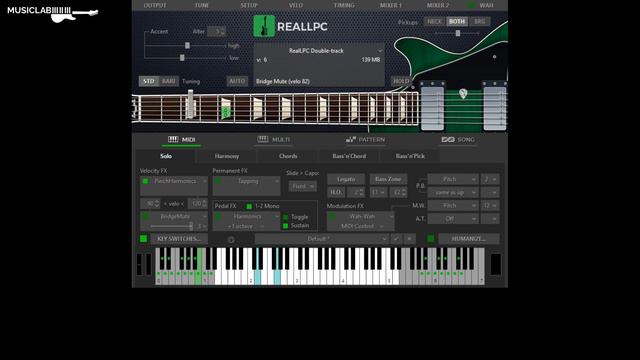Open the Slide > Capo Fixed dropdown

coord(302,186)
